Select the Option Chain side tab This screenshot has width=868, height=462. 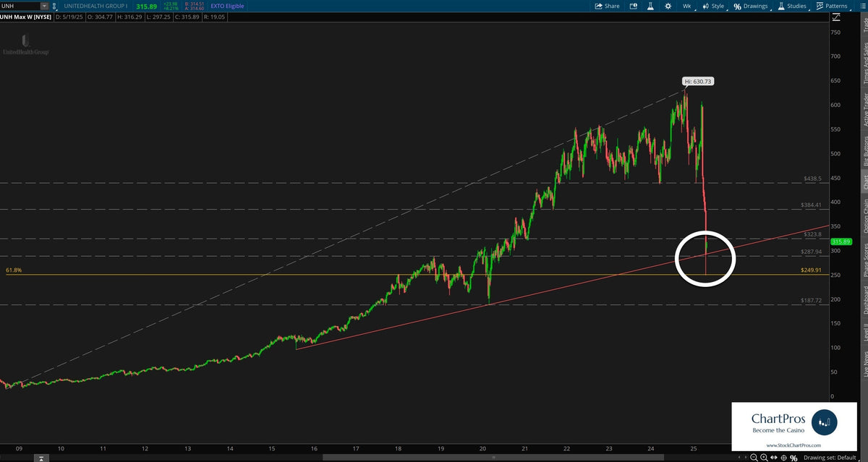(x=862, y=217)
